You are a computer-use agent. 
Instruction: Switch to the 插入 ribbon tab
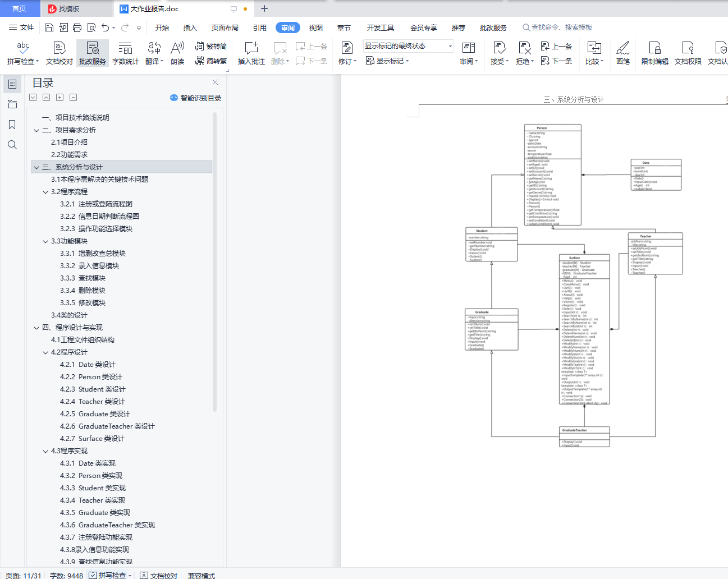coord(190,27)
